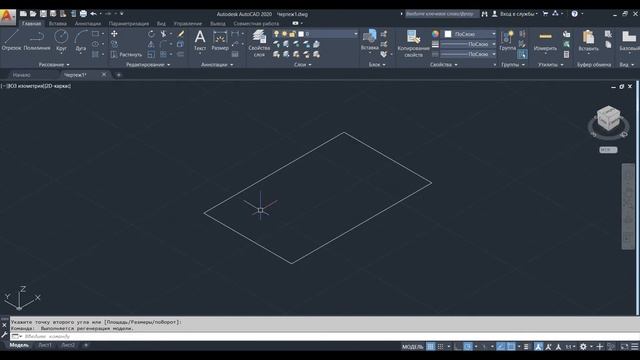640x360 pixels.
Task: Switch to the Начало document tab
Action: click(x=22, y=75)
